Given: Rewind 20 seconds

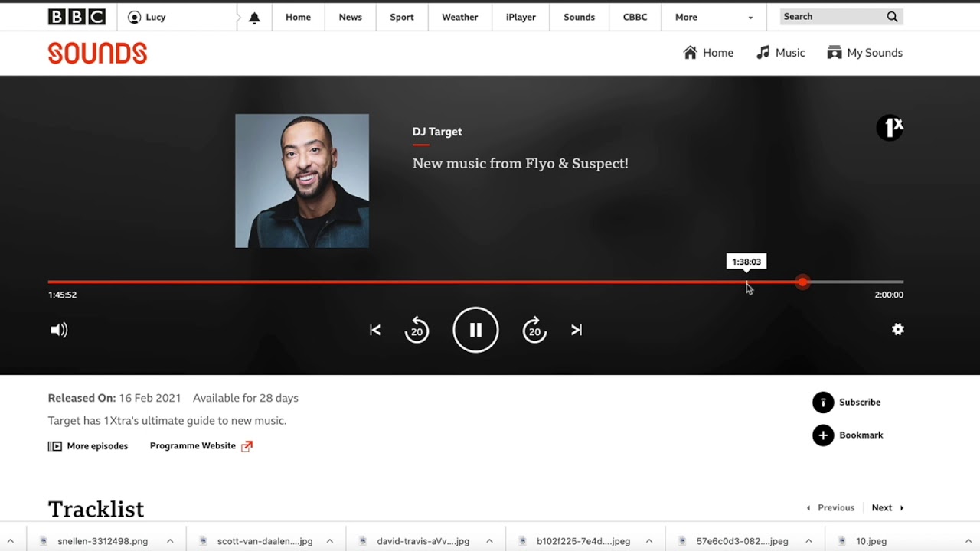Looking at the screenshot, I should (x=416, y=330).
